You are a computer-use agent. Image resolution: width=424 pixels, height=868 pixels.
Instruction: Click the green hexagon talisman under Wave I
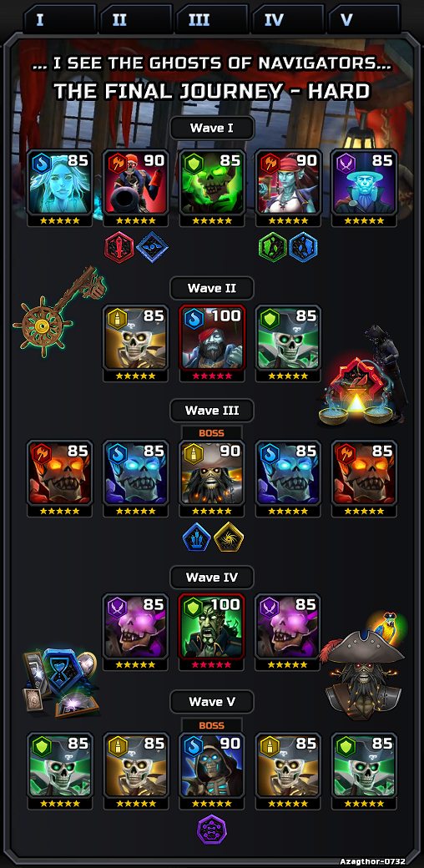click(273, 247)
